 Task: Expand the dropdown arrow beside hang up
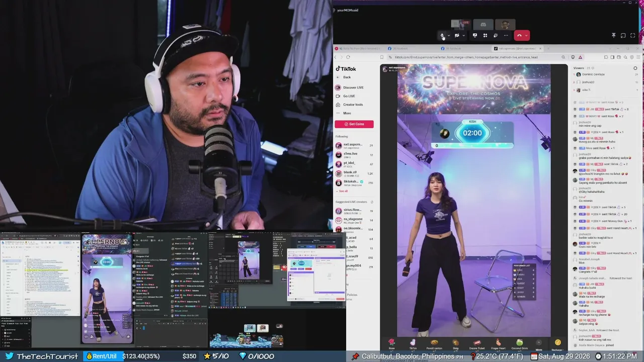point(527,36)
